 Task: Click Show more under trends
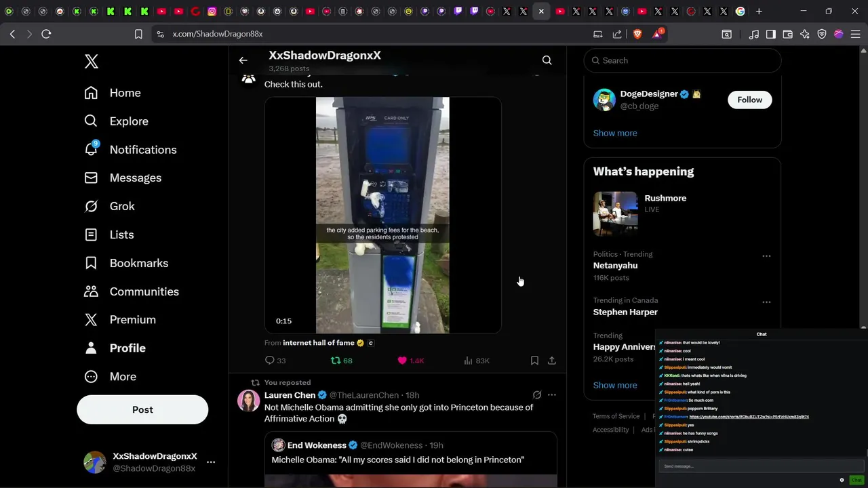(614, 385)
